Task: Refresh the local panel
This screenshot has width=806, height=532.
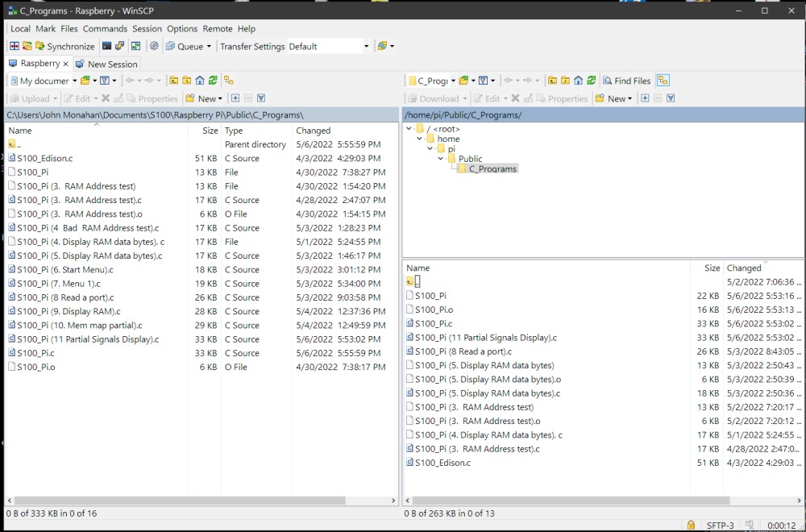Action: pos(213,81)
